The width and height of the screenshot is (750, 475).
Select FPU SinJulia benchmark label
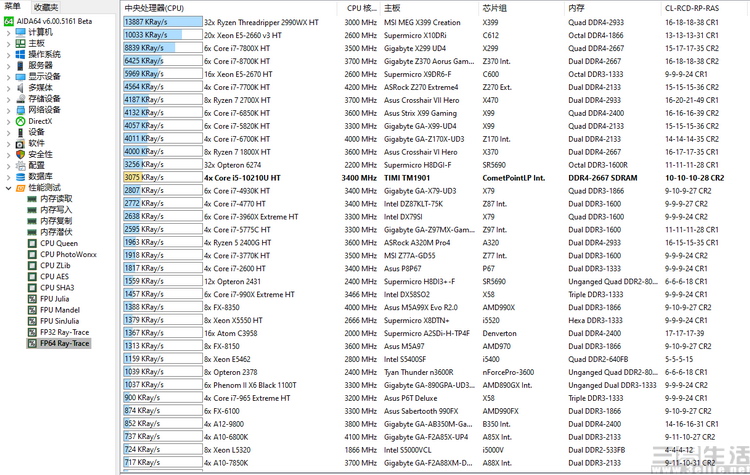click(x=60, y=321)
